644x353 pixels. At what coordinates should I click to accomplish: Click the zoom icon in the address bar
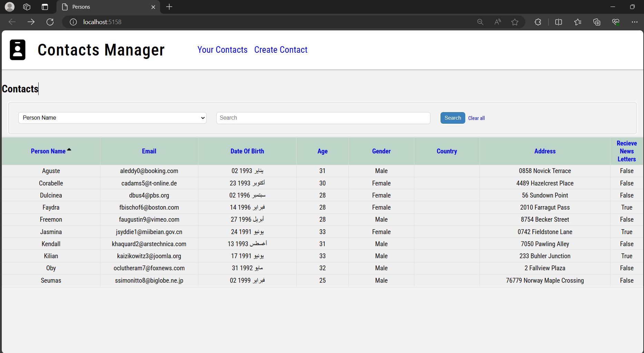tap(480, 22)
